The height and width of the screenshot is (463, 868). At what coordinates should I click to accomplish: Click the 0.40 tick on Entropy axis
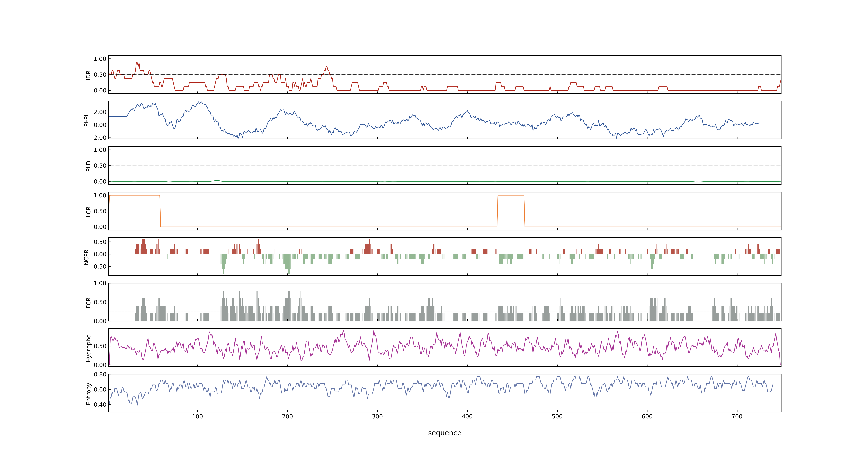tap(100, 405)
